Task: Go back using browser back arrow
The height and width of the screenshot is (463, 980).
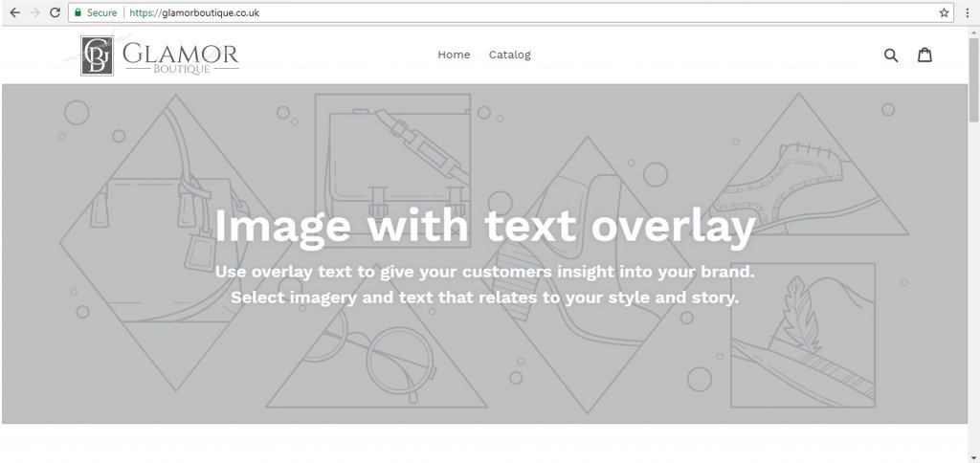Action: click(x=15, y=12)
